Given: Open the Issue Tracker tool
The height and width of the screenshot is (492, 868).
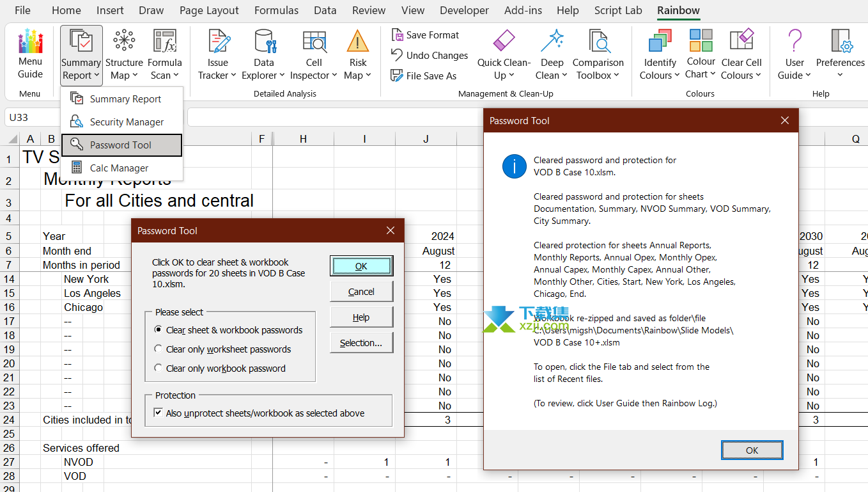Looking at the screenshot, I should coord(218,42).
